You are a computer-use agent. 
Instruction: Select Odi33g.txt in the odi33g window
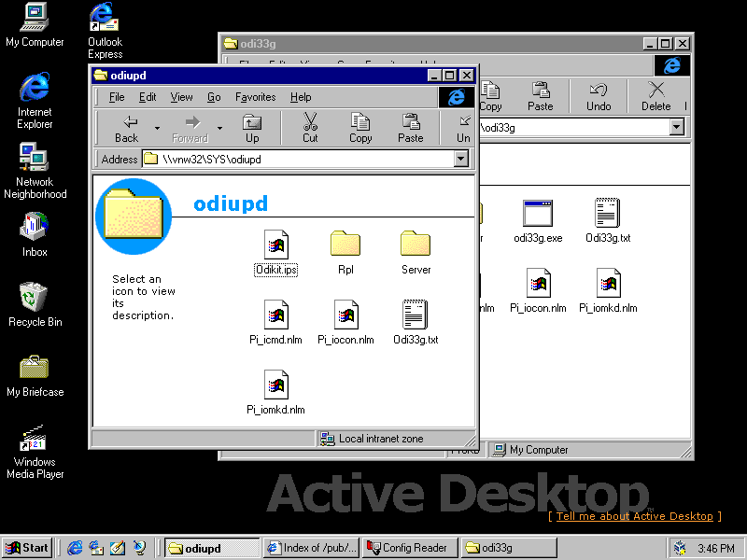click(x=608, y=221)
